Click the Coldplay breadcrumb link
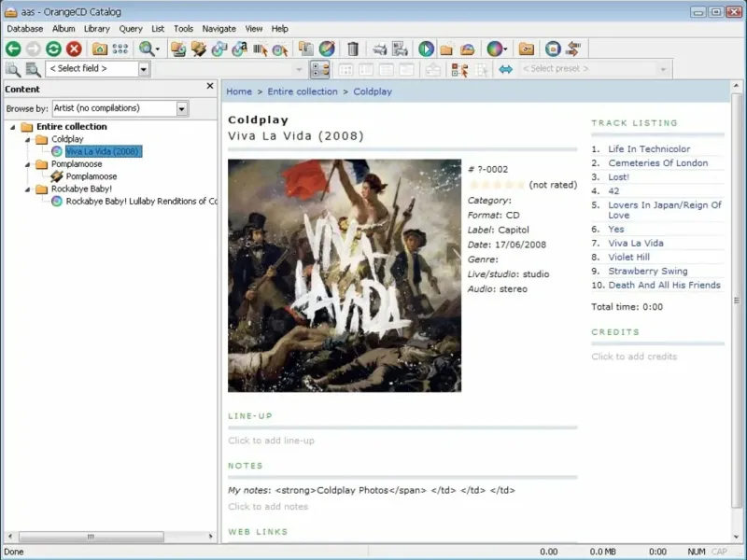747x560 pixels. [x=373, y=91]
